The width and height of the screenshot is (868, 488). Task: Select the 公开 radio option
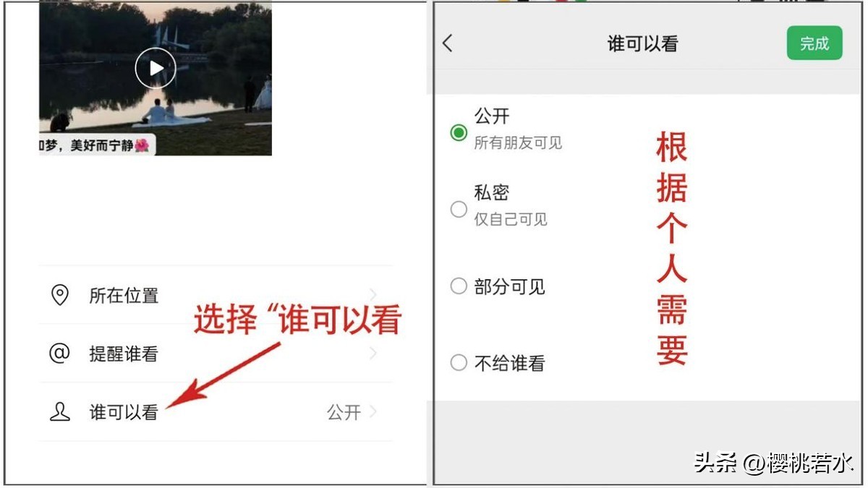point(459,133)
